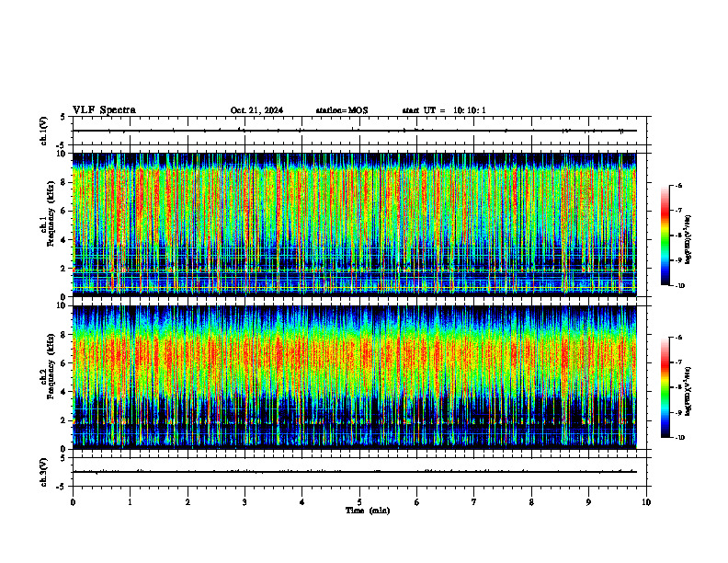Select the "Oct. 21, 2024" date label

pyautogui.click(x=256, y=110)
